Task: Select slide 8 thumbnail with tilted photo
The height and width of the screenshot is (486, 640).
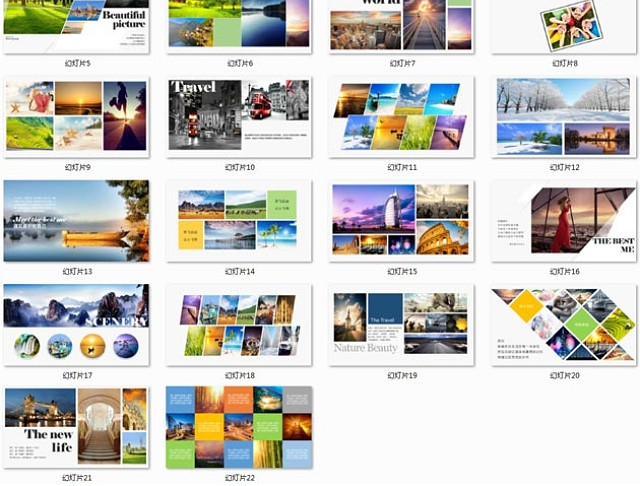Action: click(564, 26)
